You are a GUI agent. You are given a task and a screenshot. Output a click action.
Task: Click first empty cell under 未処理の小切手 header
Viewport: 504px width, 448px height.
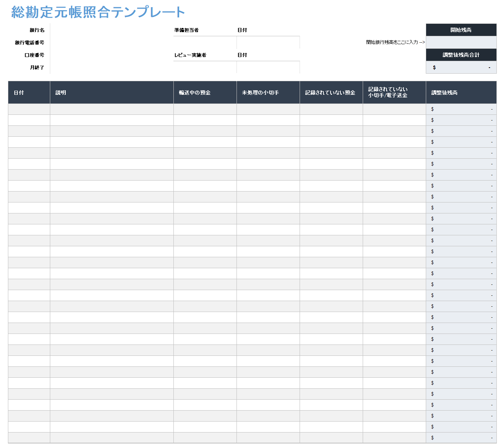click(268, 109)
